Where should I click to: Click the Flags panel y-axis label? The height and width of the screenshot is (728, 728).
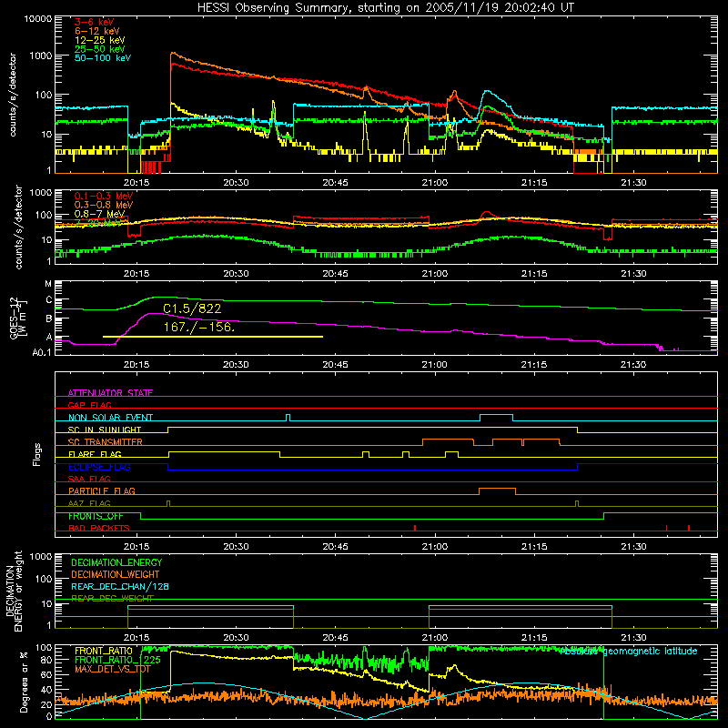(x=37, y=454)
